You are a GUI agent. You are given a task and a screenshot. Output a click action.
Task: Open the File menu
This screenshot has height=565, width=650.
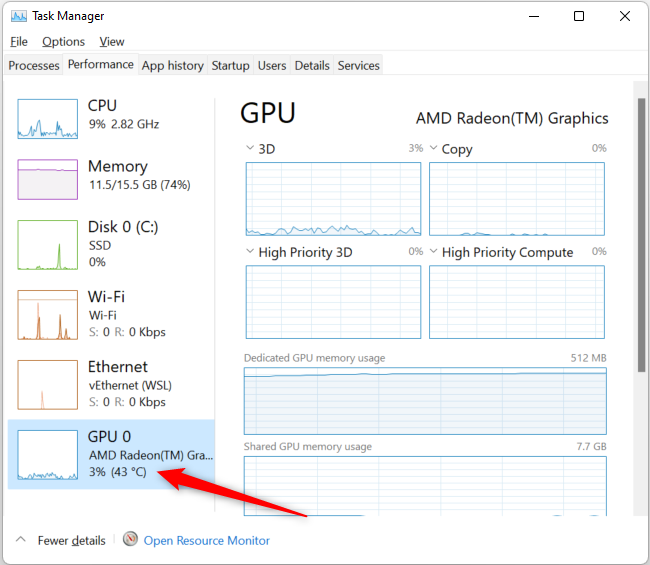click(19, 42)
